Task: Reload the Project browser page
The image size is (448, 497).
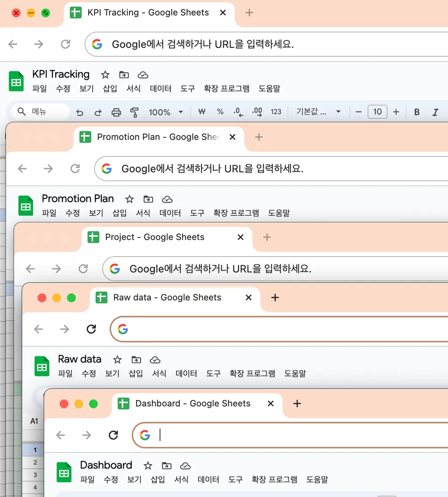Action: point(83,269)
